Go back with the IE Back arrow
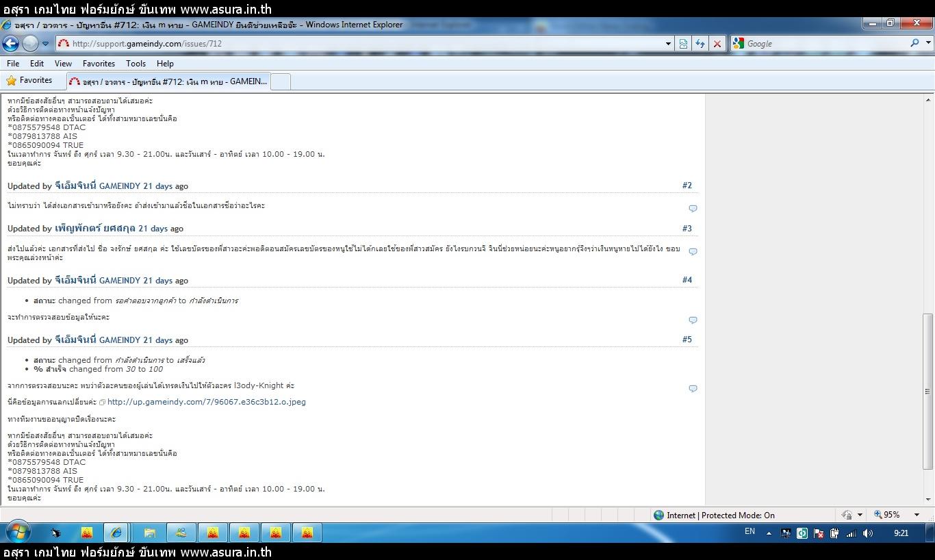Image resolution: width=935 pixels, height=560 pixels. [10, 43]
